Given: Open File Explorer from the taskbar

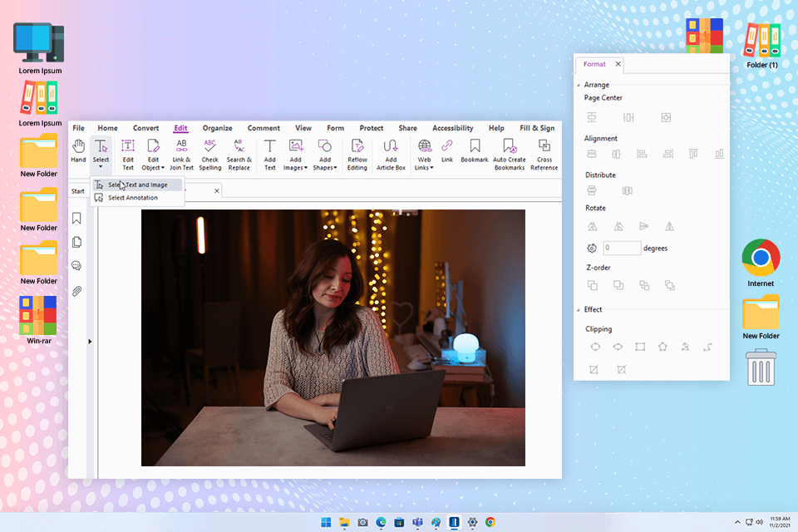Looking at the screenshot, I should [x=344, y=522].
